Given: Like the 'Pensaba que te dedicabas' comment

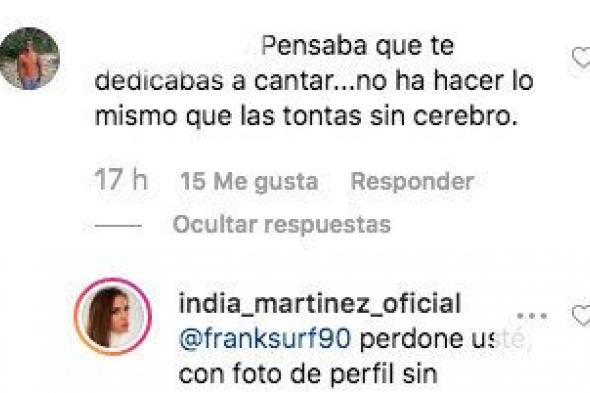Looking at the screenshot, I should 581,58.
